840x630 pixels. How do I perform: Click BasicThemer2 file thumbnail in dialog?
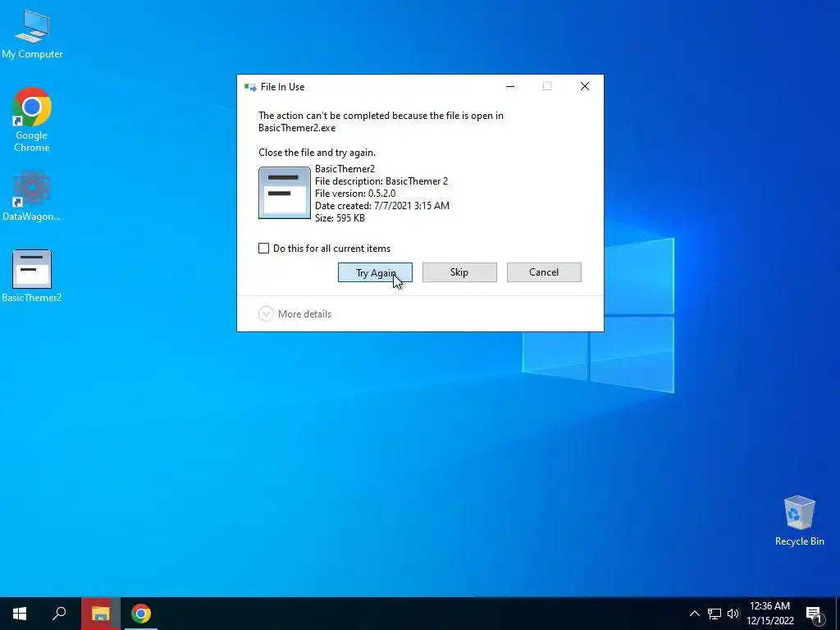(285, 193)
